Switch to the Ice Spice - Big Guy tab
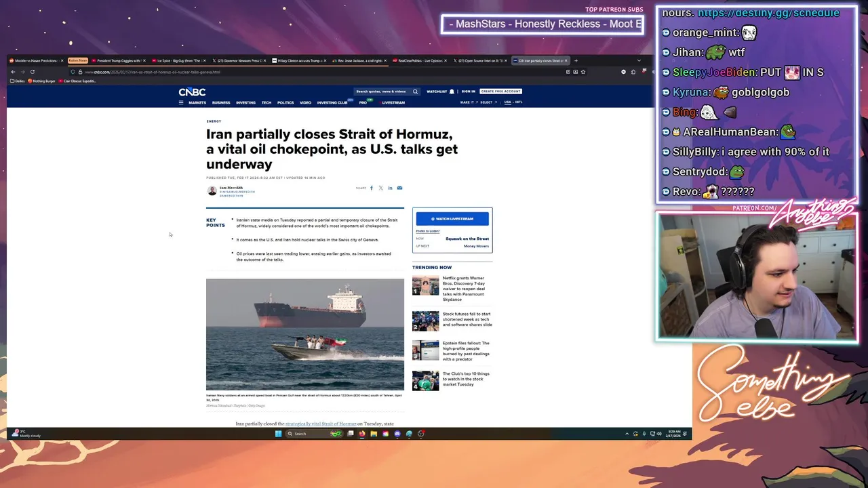 pos(178,60)
